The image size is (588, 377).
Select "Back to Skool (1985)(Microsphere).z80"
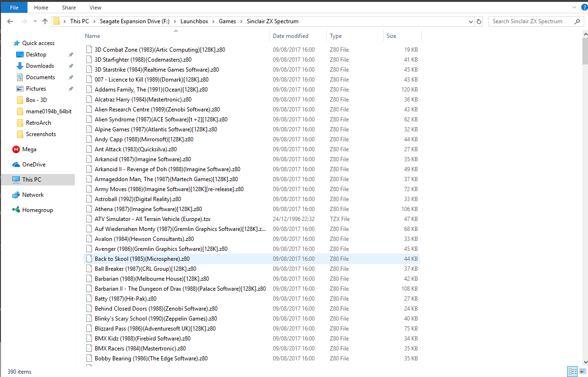(x=142, y=259)
